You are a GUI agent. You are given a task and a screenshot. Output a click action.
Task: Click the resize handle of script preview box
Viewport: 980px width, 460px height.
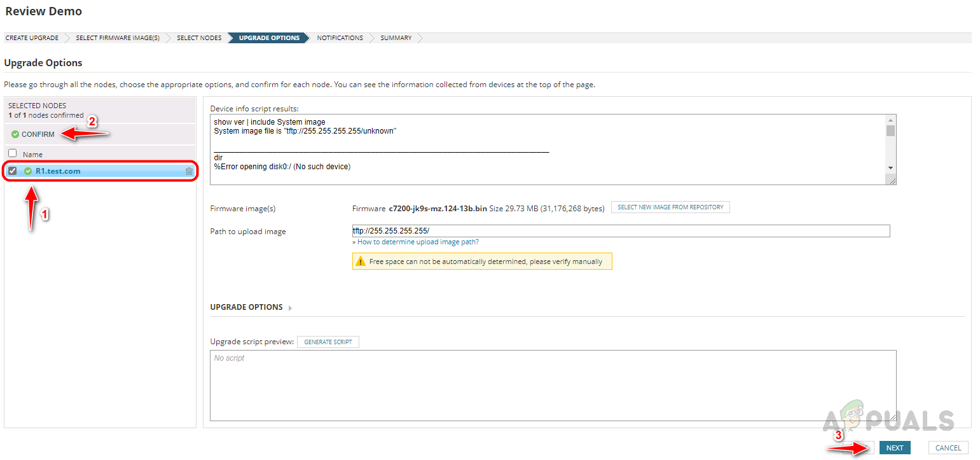pyautogui.click(x=892, y=417)
